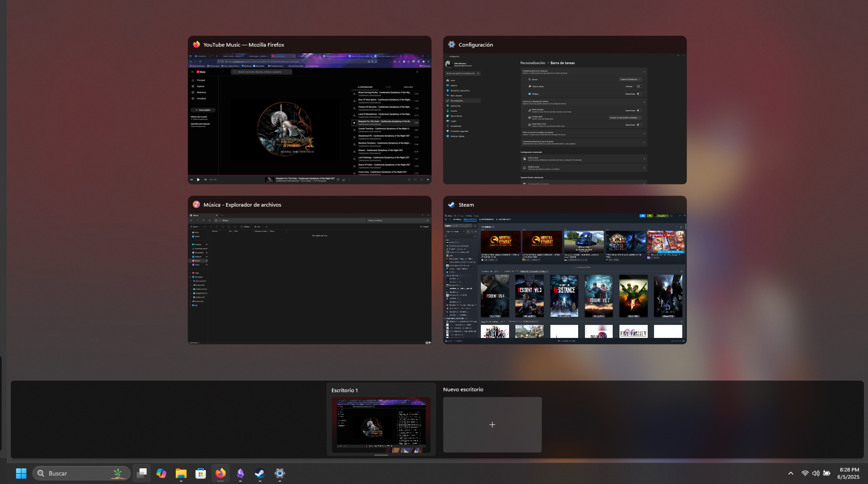Image resolution: width=868 pixels, height=484 pixels.
Task: Open Obsidian from the taskbar
Action: point(240,473)
